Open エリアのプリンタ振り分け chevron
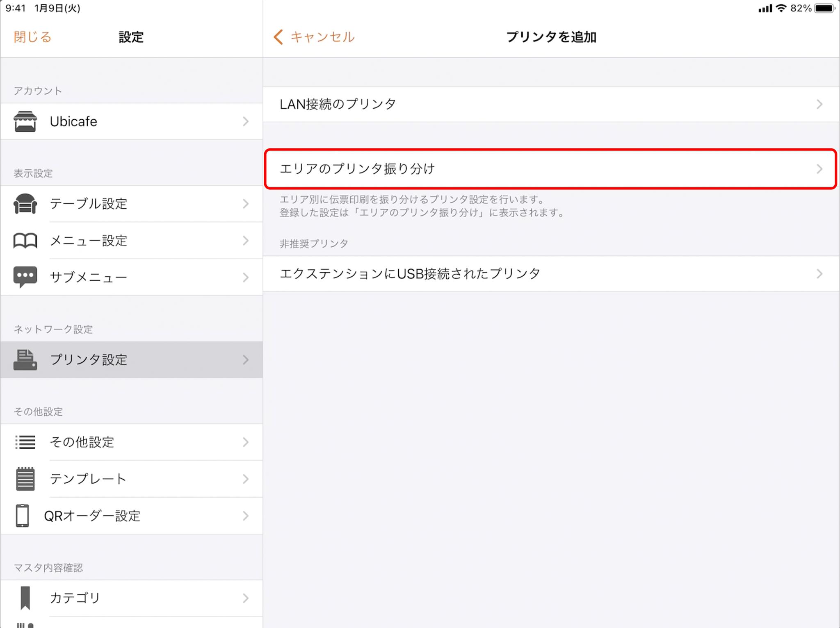This screenshot has width=840, height=628. [819, 169]
